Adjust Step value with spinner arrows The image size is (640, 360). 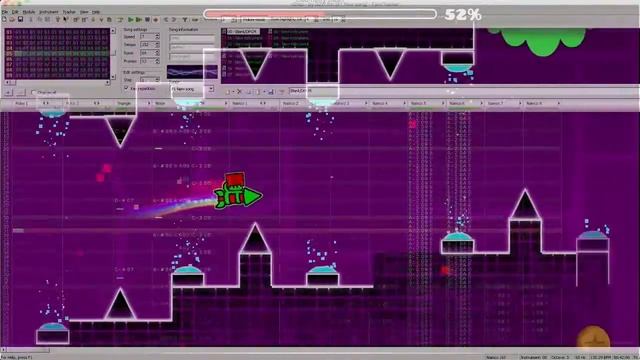tap(157, 80)
